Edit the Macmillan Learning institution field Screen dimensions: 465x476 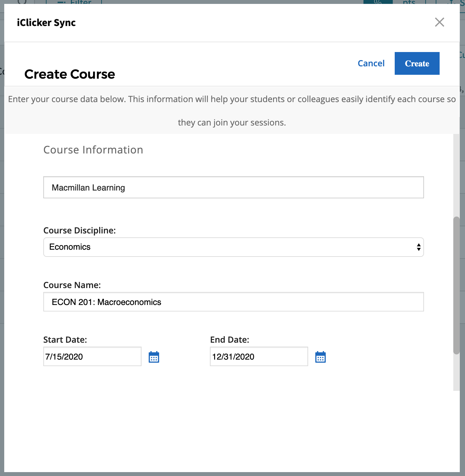coord(233,187)
